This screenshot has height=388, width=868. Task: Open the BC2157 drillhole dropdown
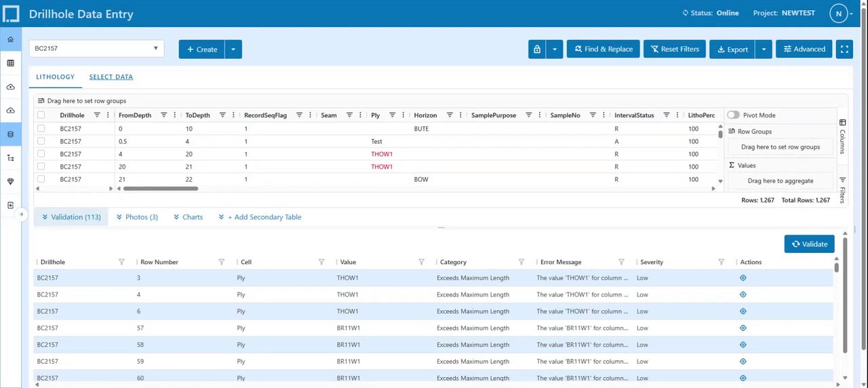[96, 49]
